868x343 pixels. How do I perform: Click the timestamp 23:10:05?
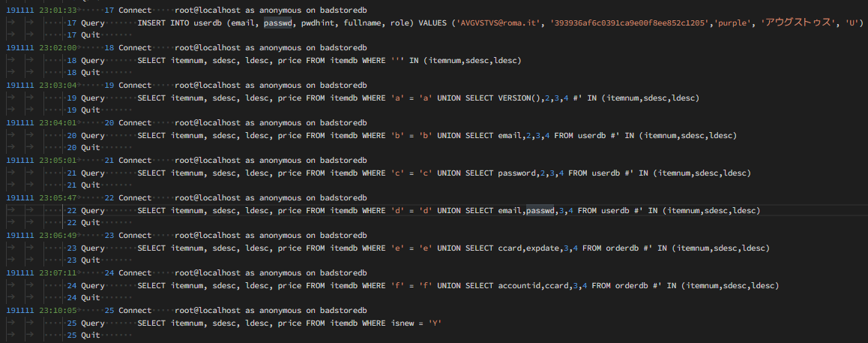pyautogui.click(x=58, y=310)
